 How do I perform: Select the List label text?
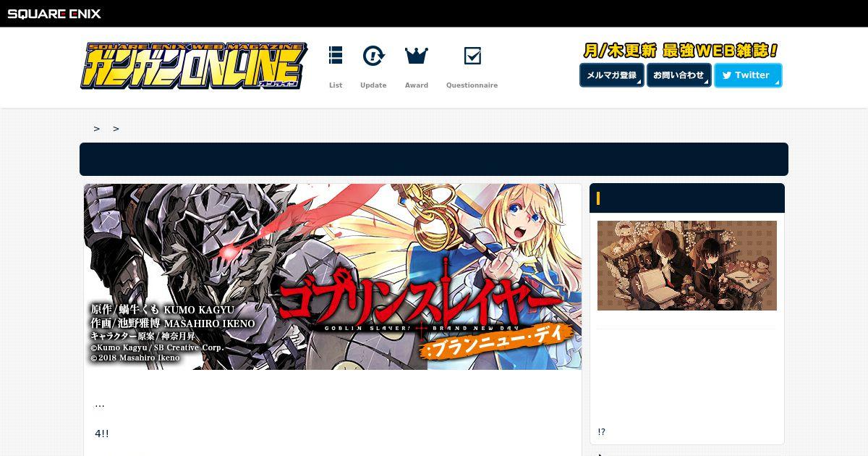pos(336,85)
